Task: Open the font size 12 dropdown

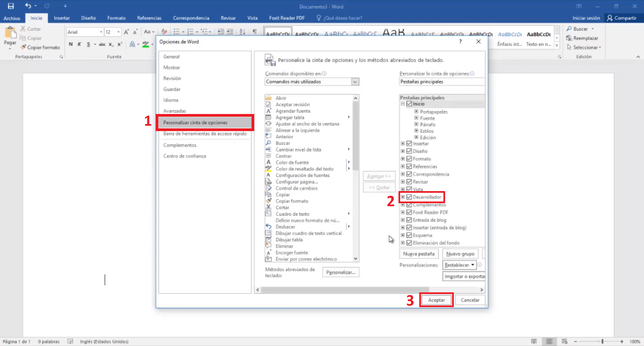Action: click(x=118, y=32)
